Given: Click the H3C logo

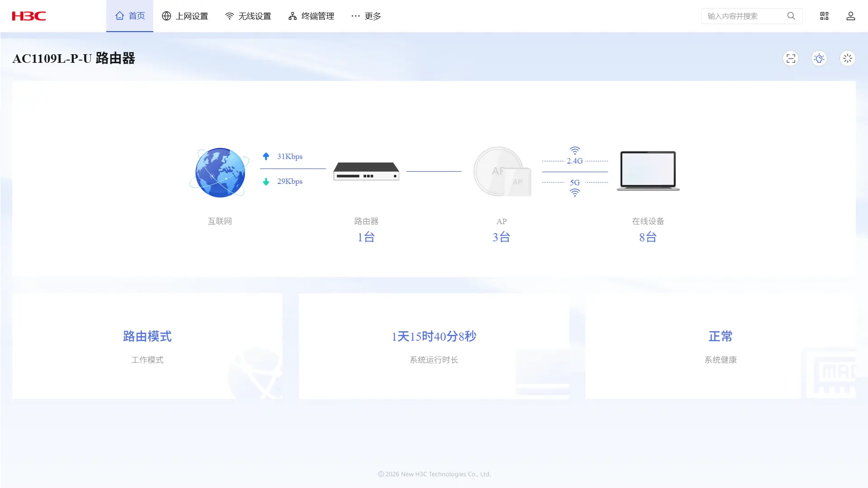Looking at the screenshot, I should [x=29, y=16].
